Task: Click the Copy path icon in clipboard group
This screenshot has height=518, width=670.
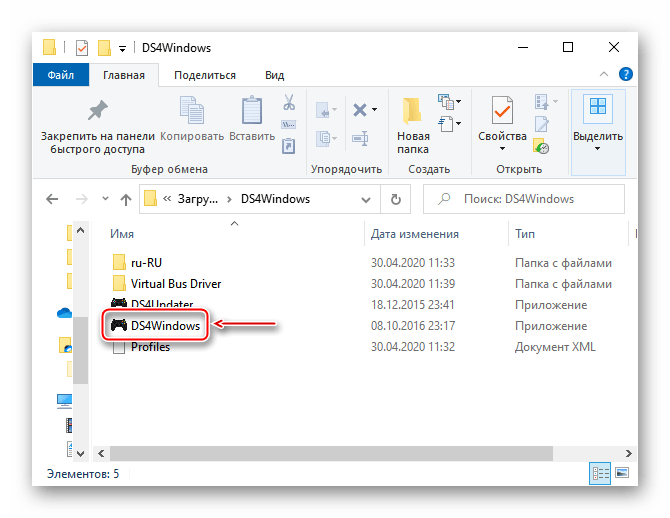Action: coord(289,125)
